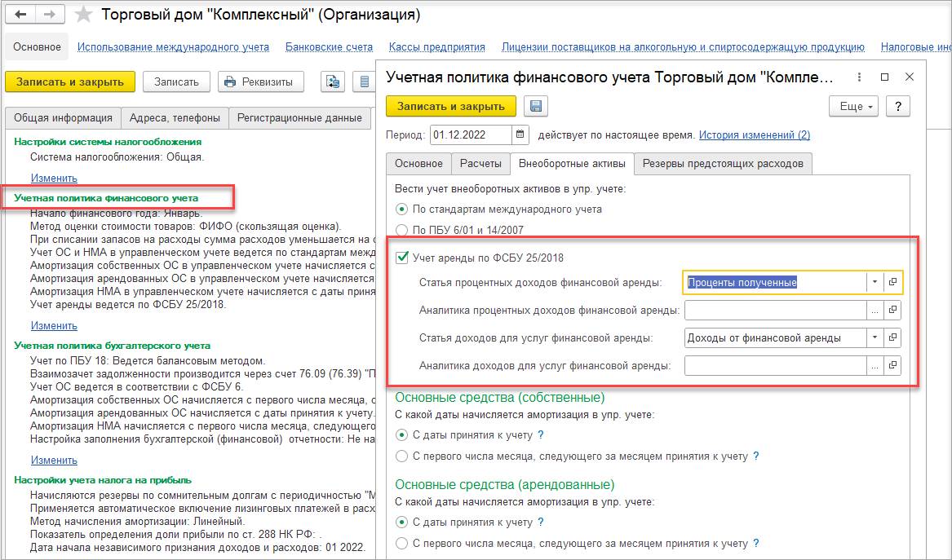Switch to Основное tab in policy dialog

(418, 163)
